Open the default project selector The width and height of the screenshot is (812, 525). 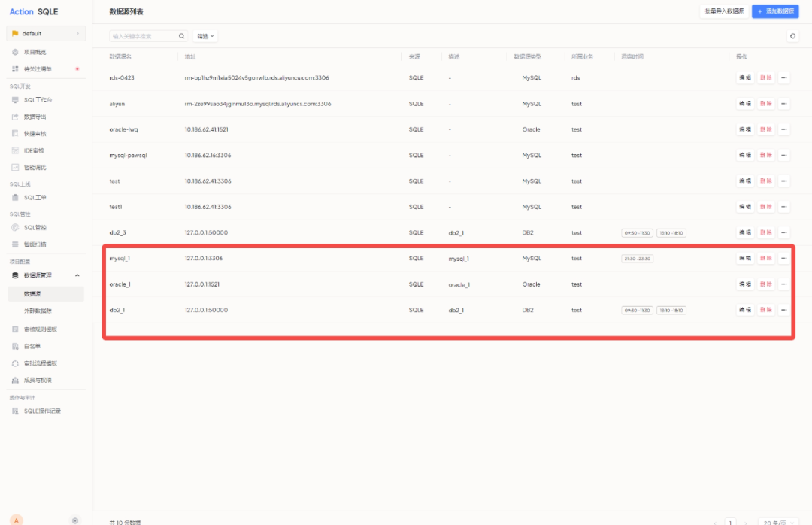[x=46, y=33]
